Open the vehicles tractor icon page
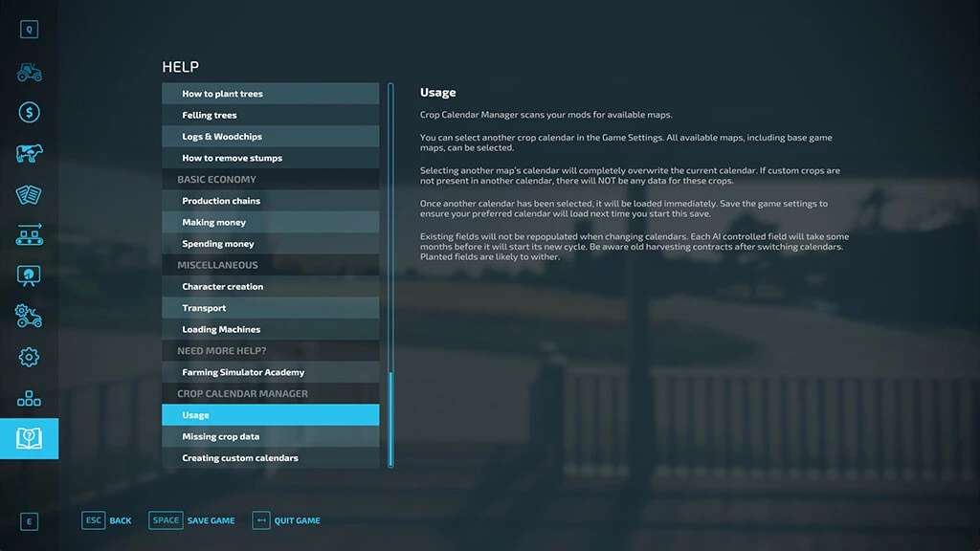 (x=29, y=72)
